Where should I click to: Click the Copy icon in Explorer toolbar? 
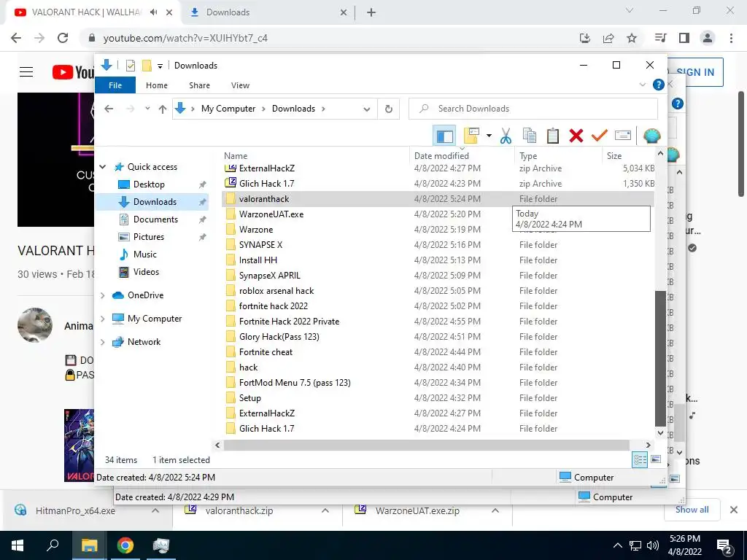(x=530, y=136)
